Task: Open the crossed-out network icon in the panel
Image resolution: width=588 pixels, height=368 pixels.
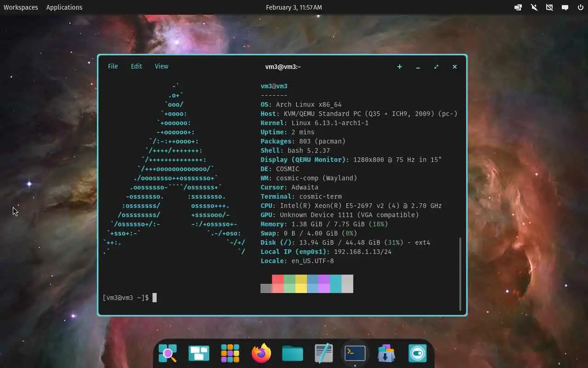Action: 549,7
